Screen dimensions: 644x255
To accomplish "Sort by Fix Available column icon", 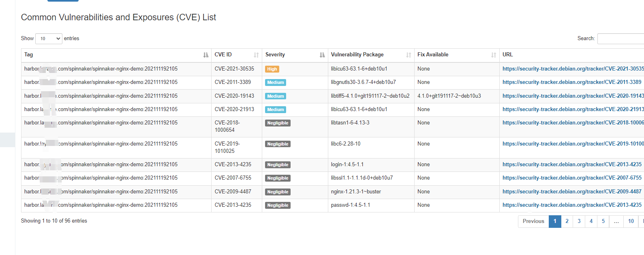I will [494, 55].
